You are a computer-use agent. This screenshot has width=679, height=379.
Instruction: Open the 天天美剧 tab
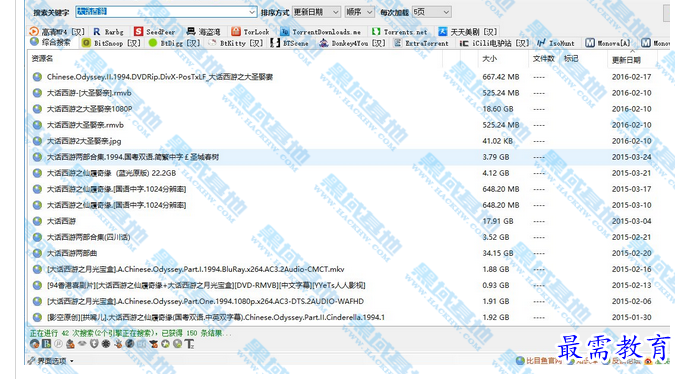point(467,32)
